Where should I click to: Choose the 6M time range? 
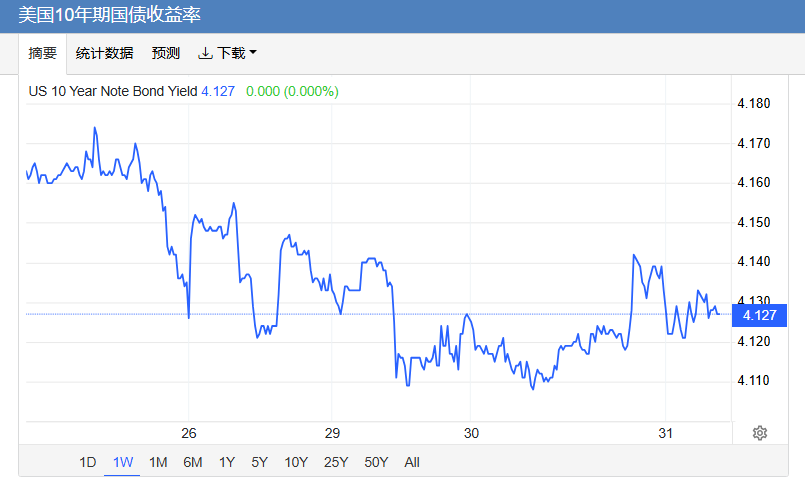click(x=193, y=462)
